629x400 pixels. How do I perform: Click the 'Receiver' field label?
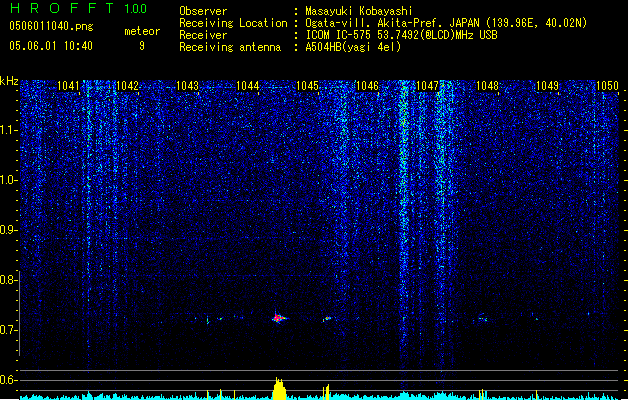click(x=203, y=35)
